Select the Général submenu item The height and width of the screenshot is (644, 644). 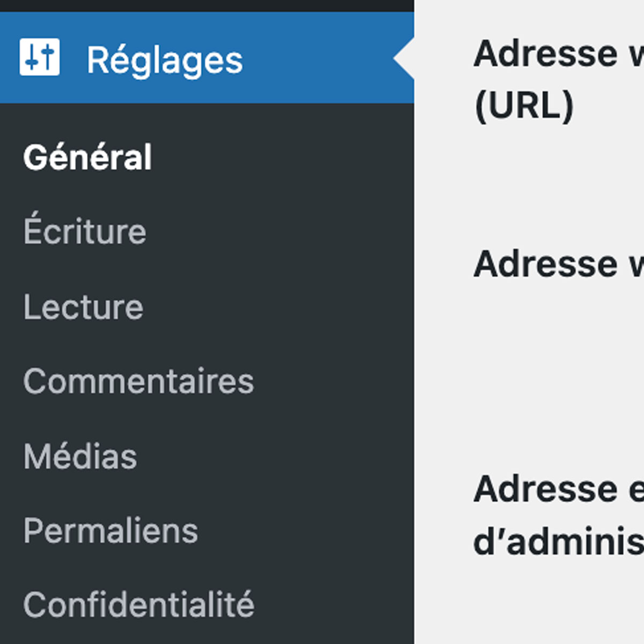tap(87, 157)
